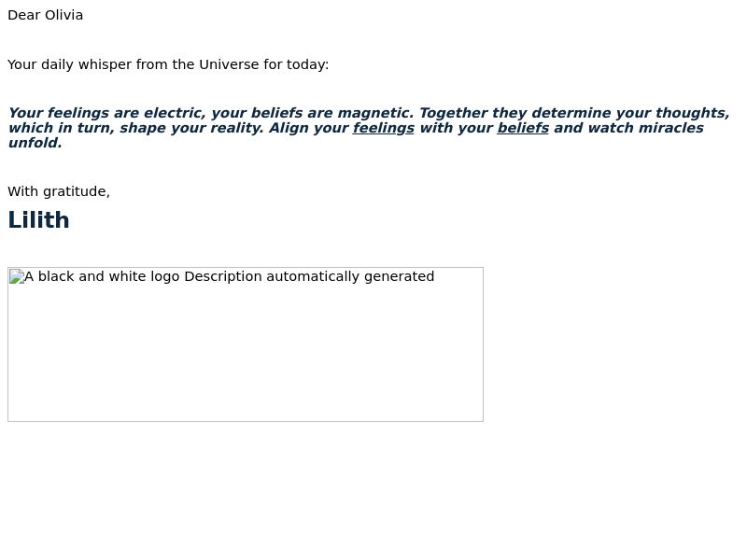Screen dimensions: 747x560
Task: Click the word 'reality.' in the quote
Action: pyautogui.click(x=239, y=128)
